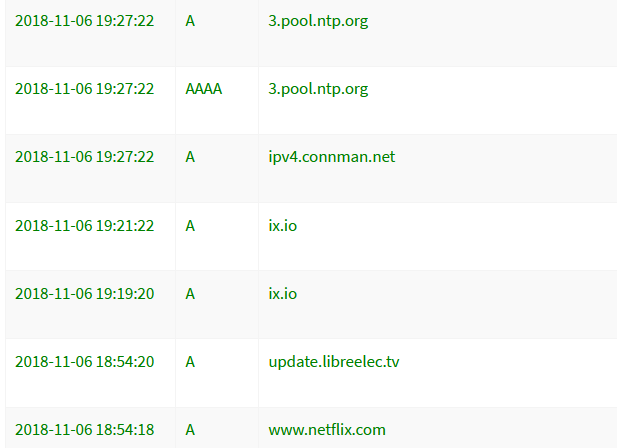The height and width of the screenshot is (448, 617).
Task: Select the 2018-11-06 18:54:20 timestamp
Action: pos(84,362)
